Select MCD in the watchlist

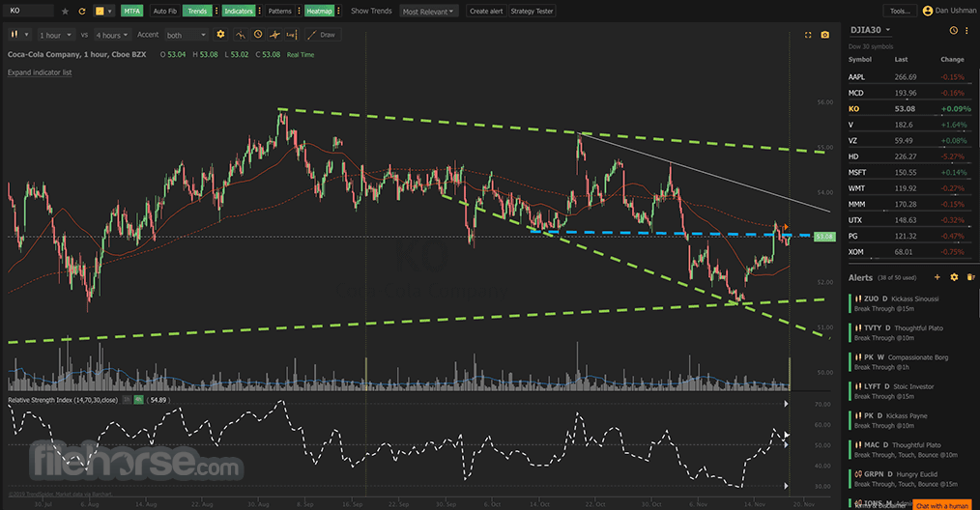coord(910,93)
